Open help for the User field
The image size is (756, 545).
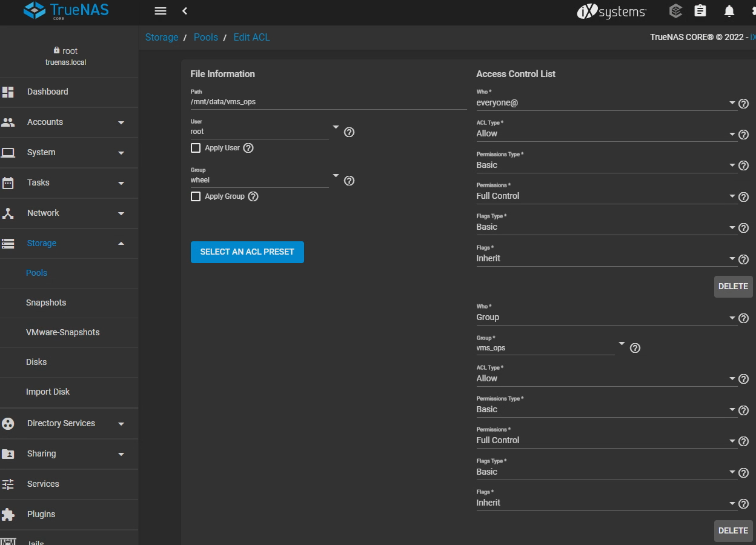coord(349,132)
